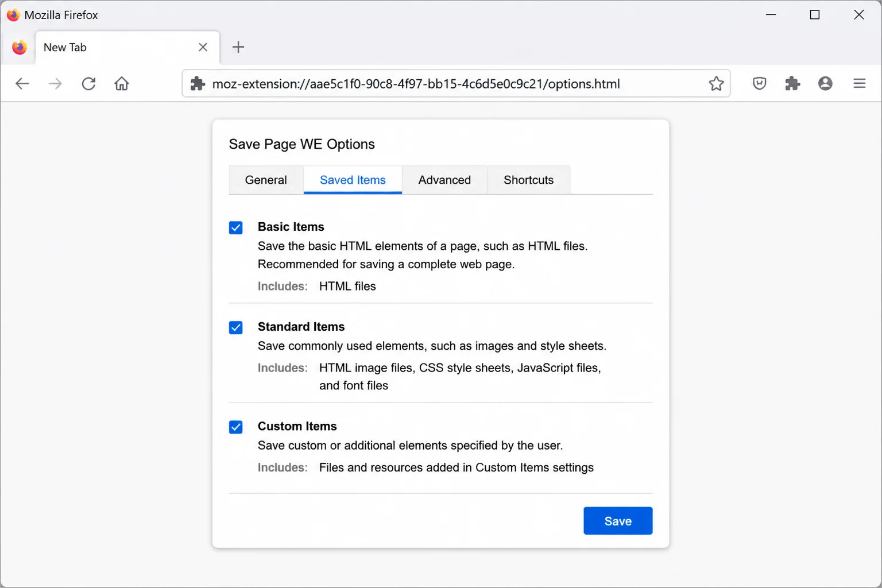882x588 pixels.
Task: Select the New Tab browser tab
Action: 127,47
